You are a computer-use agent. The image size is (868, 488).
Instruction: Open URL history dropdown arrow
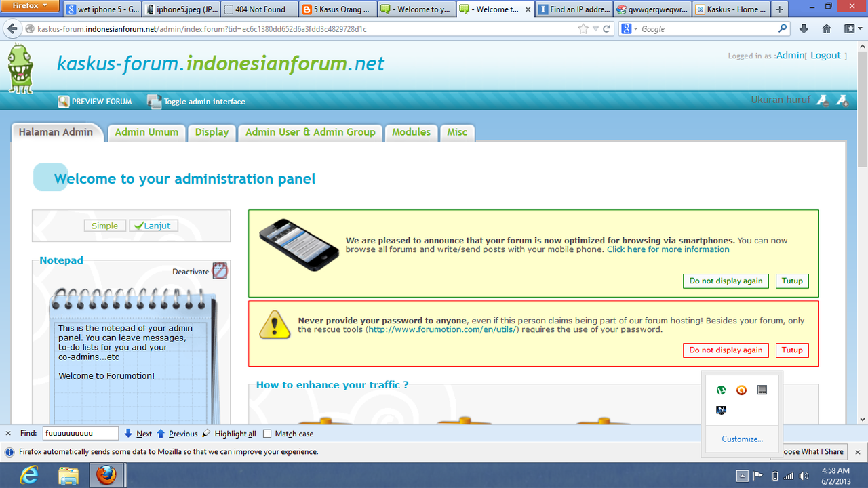coord(595,29)
